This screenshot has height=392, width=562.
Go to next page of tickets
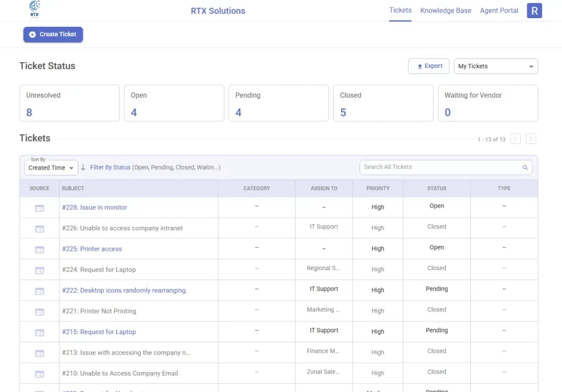(x=531, y=139)
